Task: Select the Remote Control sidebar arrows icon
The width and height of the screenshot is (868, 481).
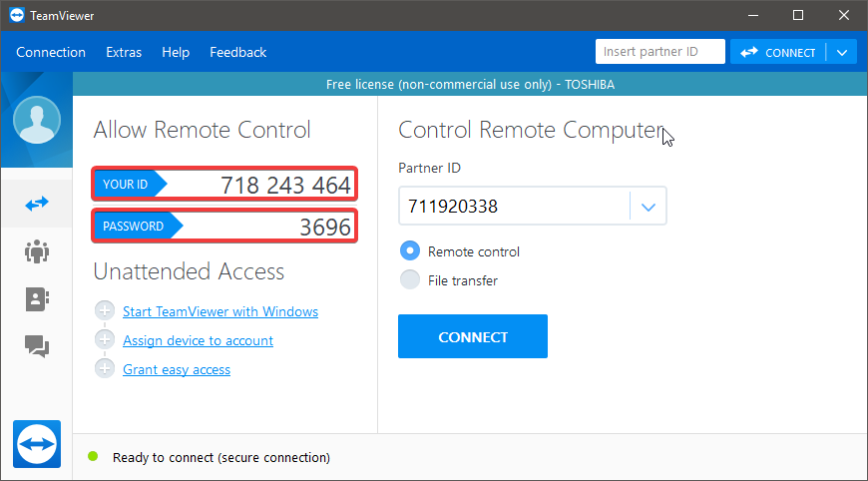Action: tap(37, 204)
